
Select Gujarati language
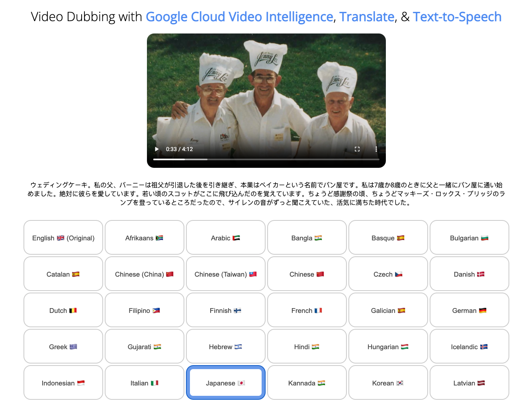point(145,346)
